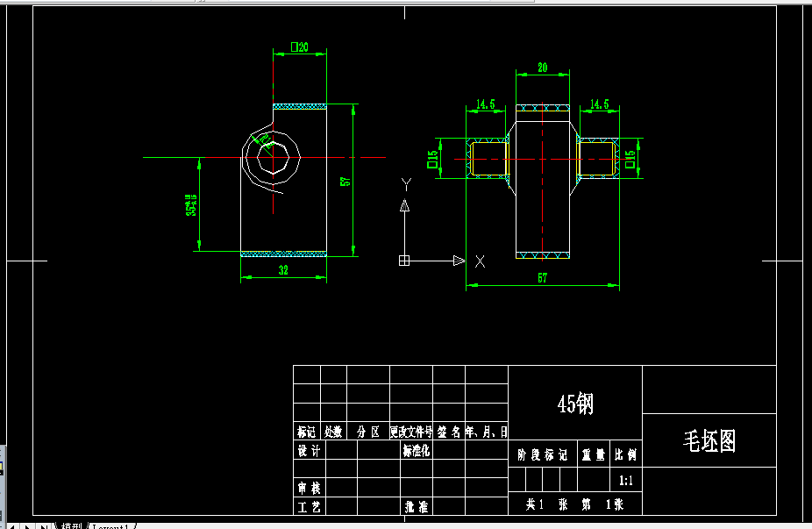
Task: Click the next-tab scroll arrow
Action: click(x=27, y=525)
